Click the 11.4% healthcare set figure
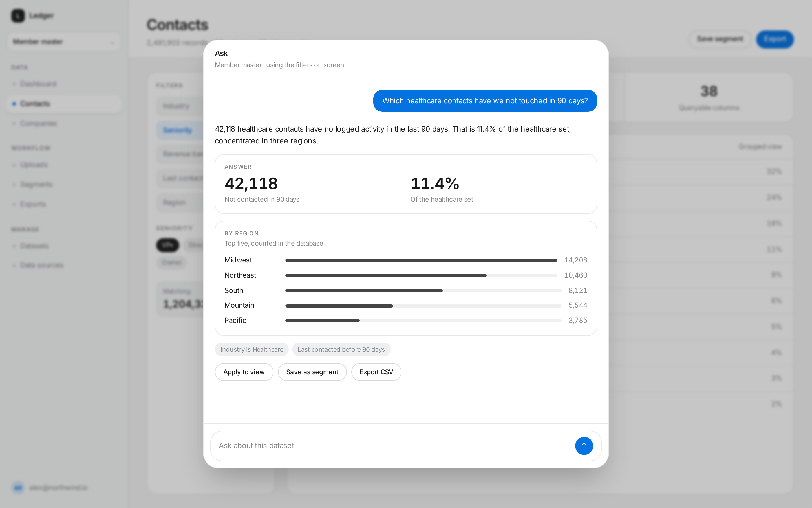This screenshot has height=508, width=812. tap(435, 183)
